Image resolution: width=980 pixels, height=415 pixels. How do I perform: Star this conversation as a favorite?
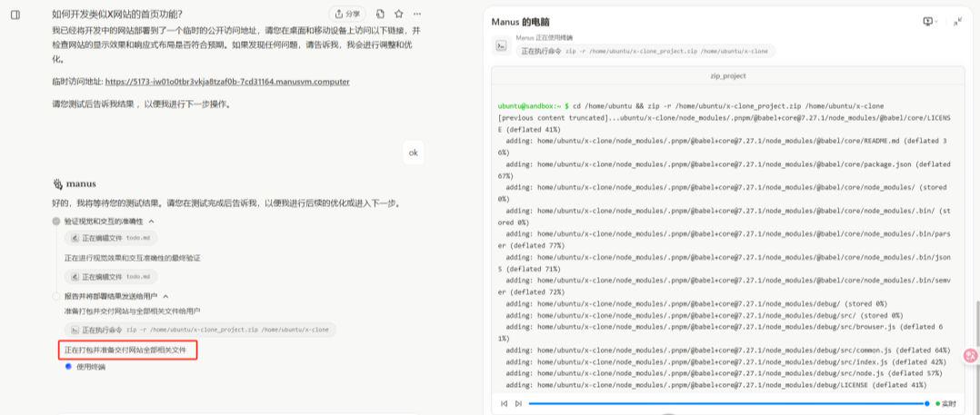point(399,14)
